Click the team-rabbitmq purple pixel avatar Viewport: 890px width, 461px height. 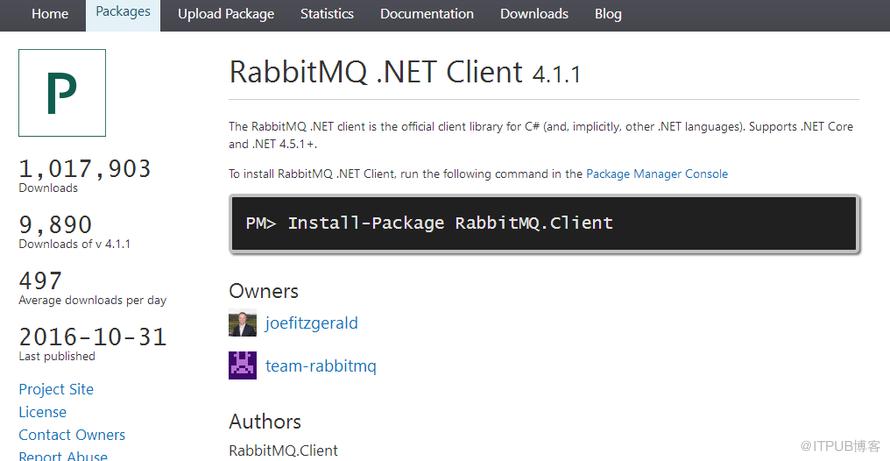pos(242,365)
